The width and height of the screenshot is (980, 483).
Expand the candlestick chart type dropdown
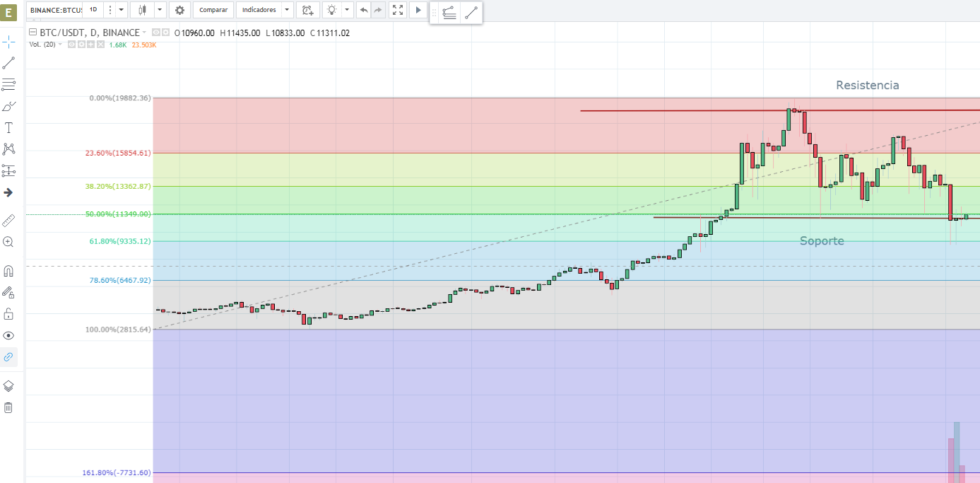coord(160,10)
